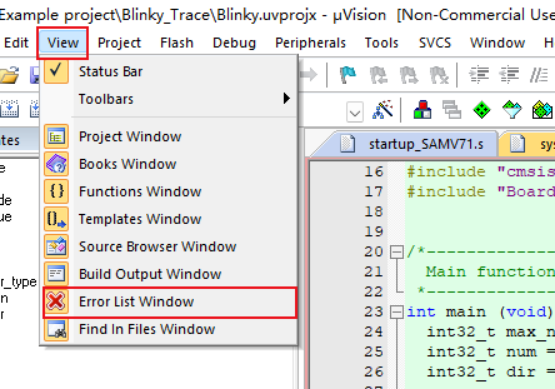The height and width of the screenshot is (389, 555).
Task: Click the Functions Window braces icon
Action: point(56,191)
